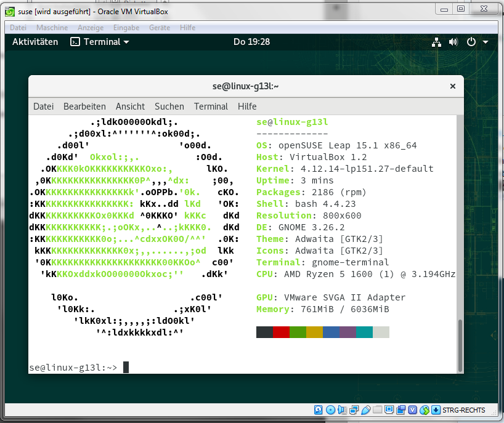
Task: Open terminal Ansicht menu
Action: click(130, 107)
